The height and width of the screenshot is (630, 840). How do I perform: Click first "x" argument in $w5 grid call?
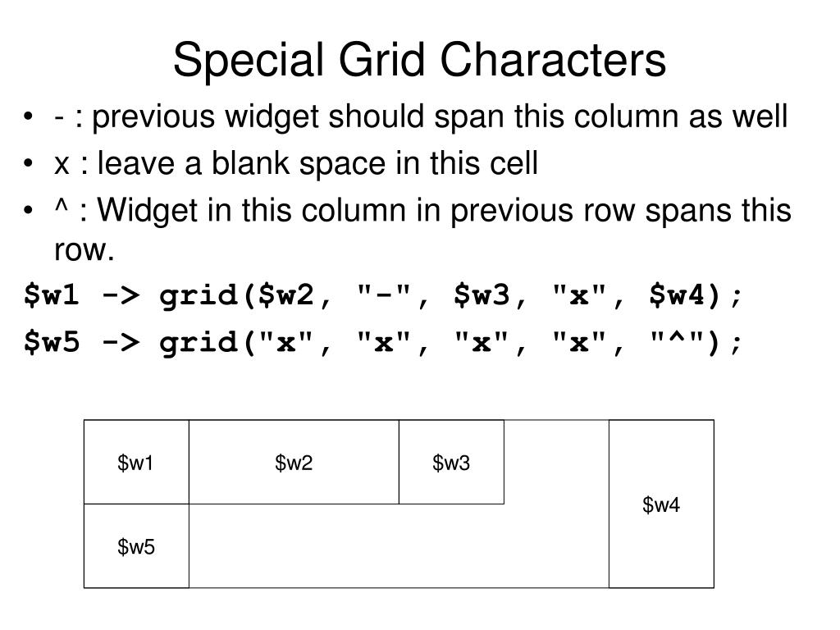pos(285,342)
